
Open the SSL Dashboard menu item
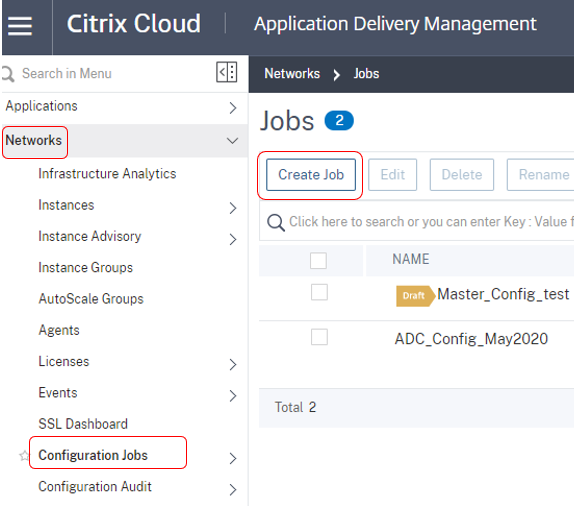coord(83,424)
